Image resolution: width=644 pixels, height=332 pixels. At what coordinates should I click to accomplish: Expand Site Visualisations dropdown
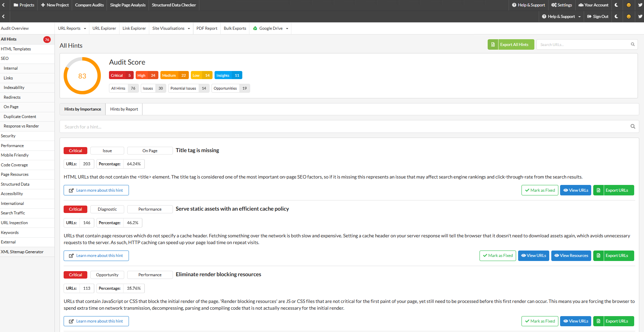click(x=171, y=28)
